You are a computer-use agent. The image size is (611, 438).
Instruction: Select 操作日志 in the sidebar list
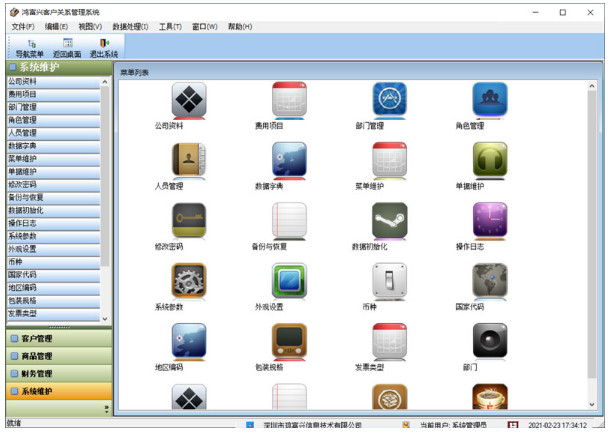coord(53,223)
